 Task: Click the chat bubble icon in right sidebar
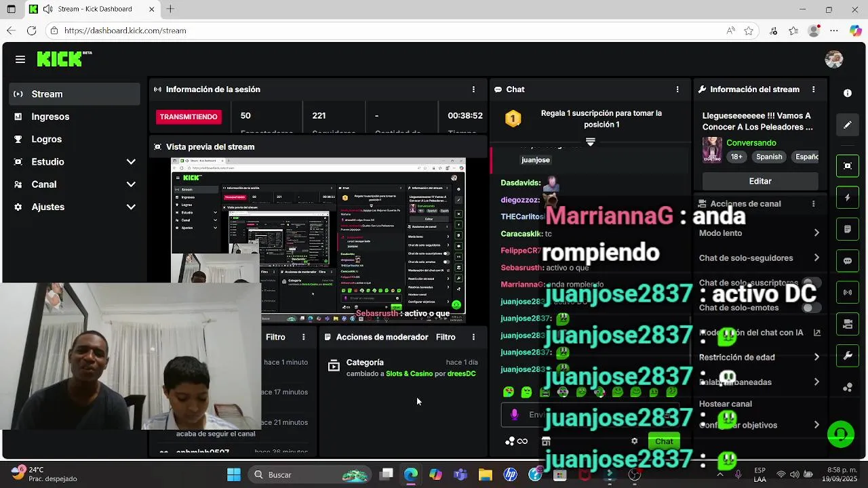[x=848, y=261]
